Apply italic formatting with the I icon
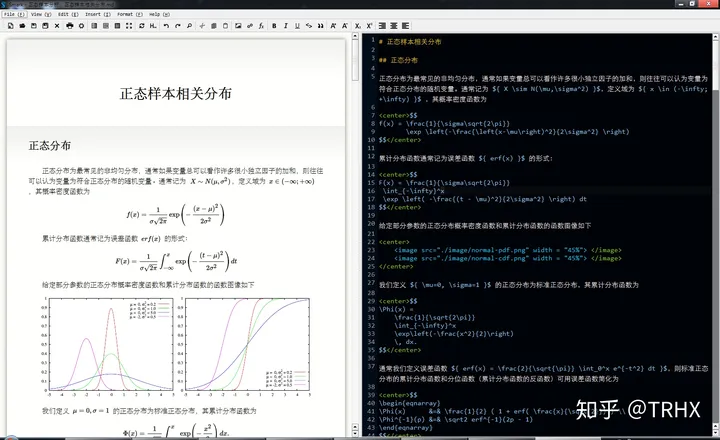Viewport: 720px width, 440px height. tap(286, 26)
